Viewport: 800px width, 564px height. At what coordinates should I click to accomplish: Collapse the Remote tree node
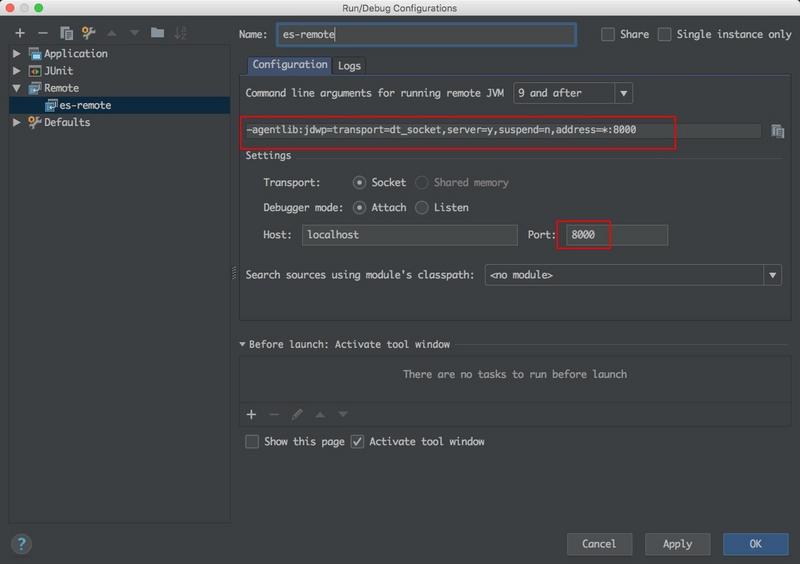(x=17, y=88)
